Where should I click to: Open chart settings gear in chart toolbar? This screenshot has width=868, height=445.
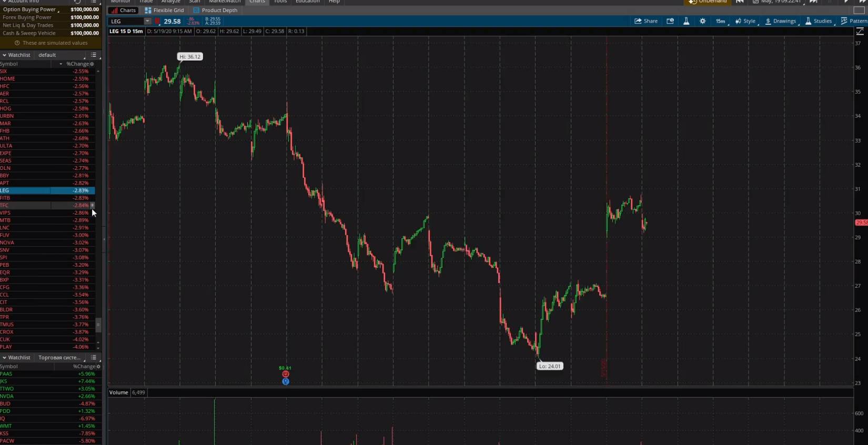702,21
